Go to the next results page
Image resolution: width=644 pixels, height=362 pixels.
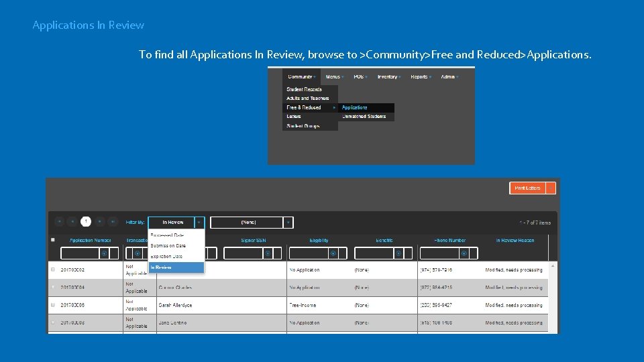[x=99, y=222]
